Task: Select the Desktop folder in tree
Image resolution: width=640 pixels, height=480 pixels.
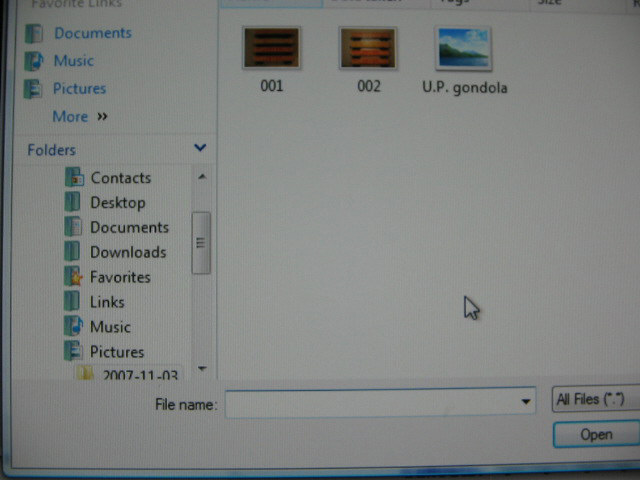Action: [x=117, y=203]
